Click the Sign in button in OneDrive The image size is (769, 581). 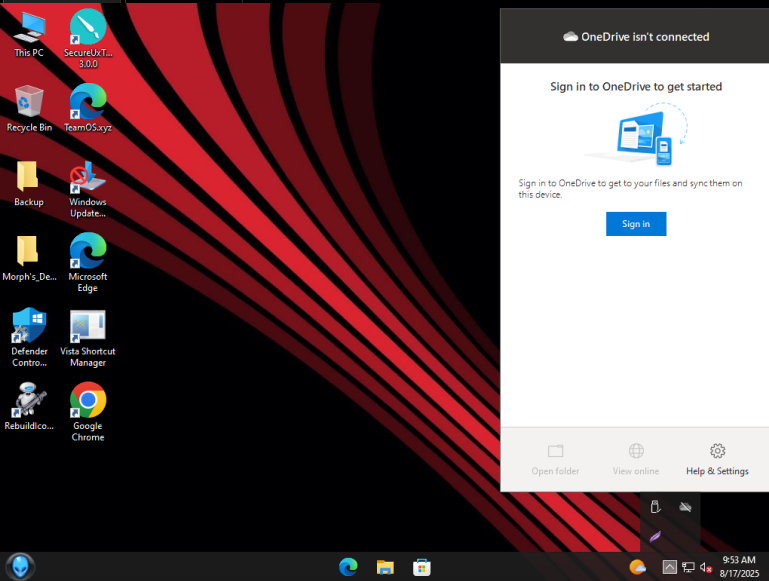[x=636, y=224]
